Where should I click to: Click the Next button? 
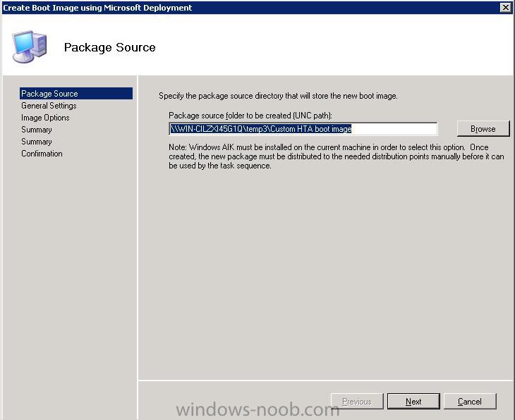click(x=413, y=401)
